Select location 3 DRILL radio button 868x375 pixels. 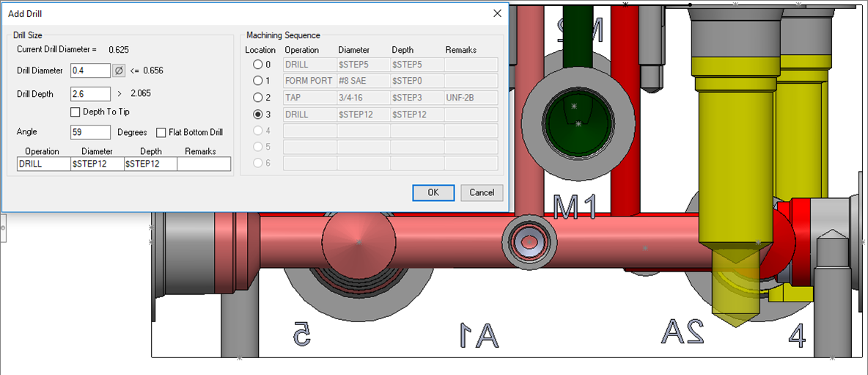tap(257, 114)
